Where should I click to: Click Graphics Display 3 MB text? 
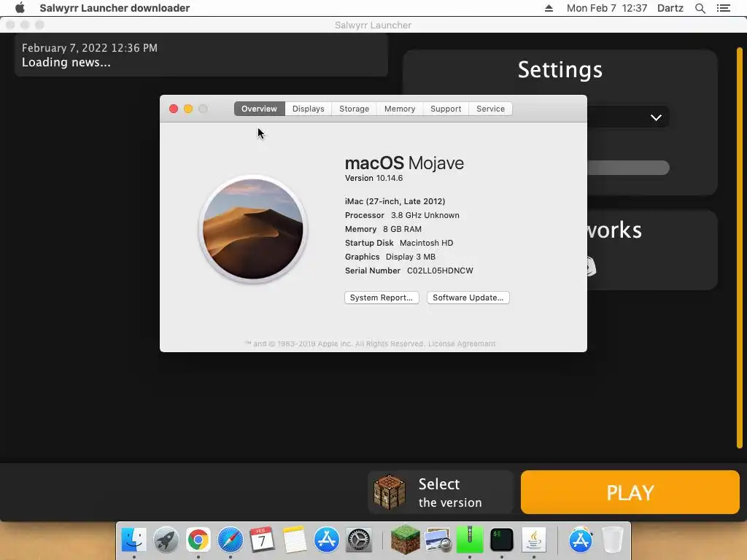tap(390, 257)
